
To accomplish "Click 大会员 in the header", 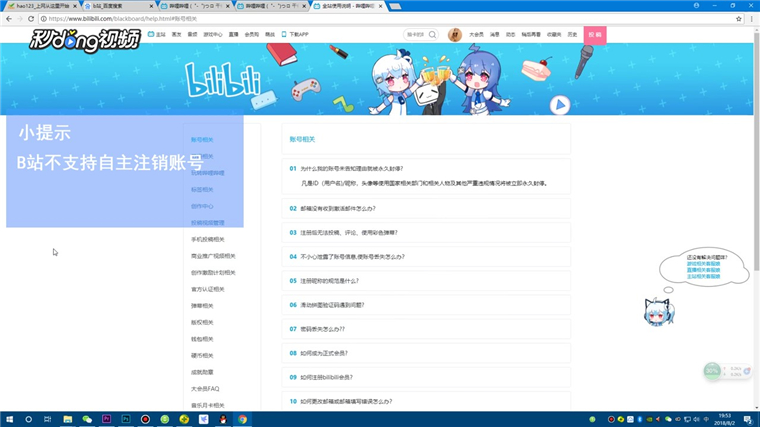I will click(x=476, y=34).
